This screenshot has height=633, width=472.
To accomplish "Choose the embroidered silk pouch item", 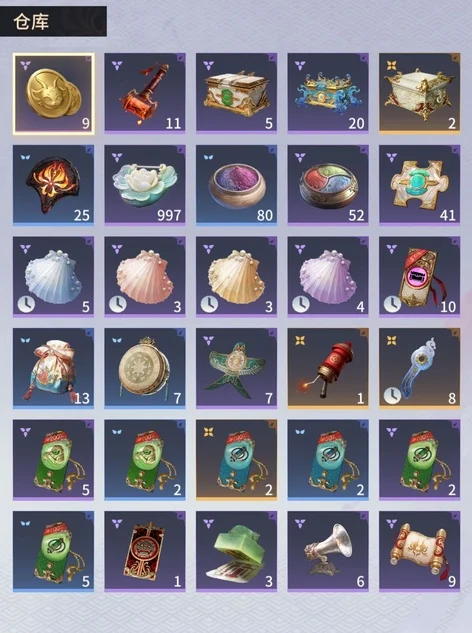I will click(x=53, y=368).
